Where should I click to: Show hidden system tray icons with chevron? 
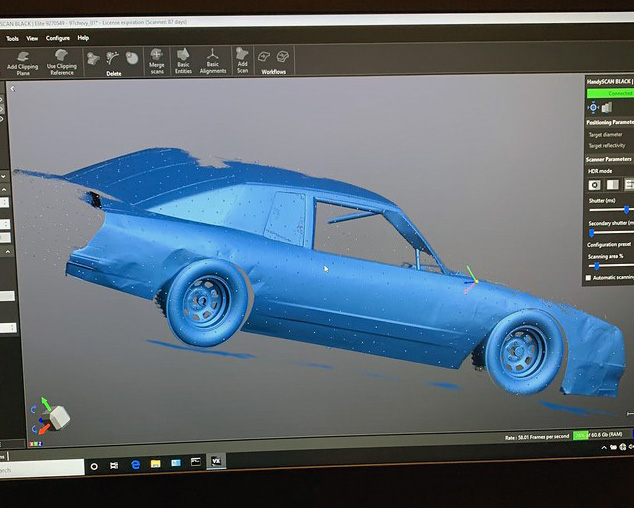point(604,447)
